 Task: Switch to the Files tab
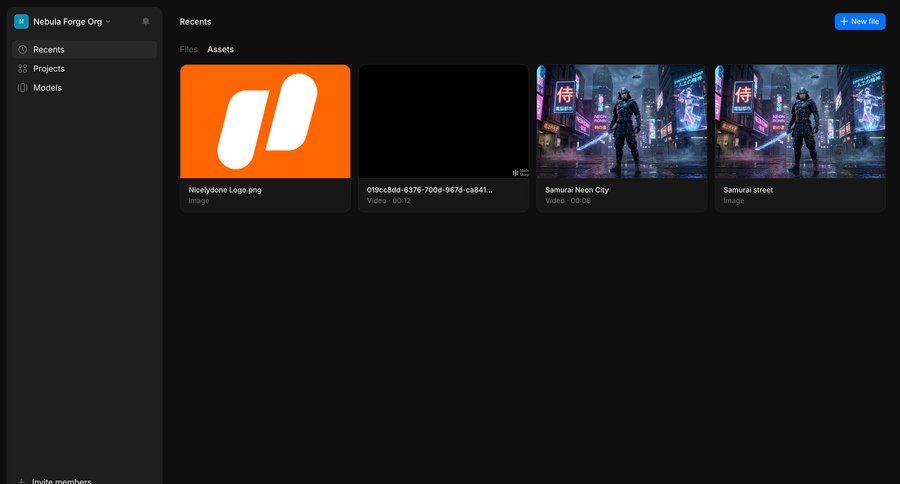point(189,49)
